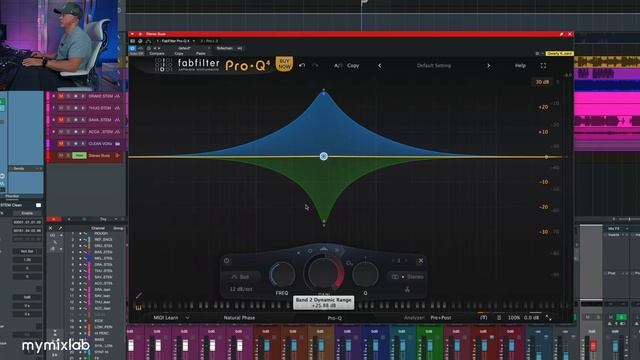Viewport: 640px width, 360px height.
Task: Select previous band using left arrow
Action: (x=393, y=260)
